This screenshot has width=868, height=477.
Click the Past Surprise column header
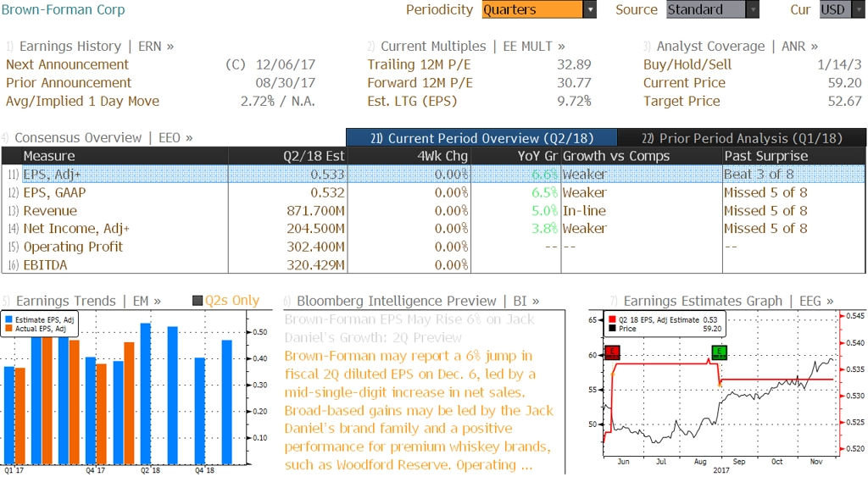(x=793, y=156)
